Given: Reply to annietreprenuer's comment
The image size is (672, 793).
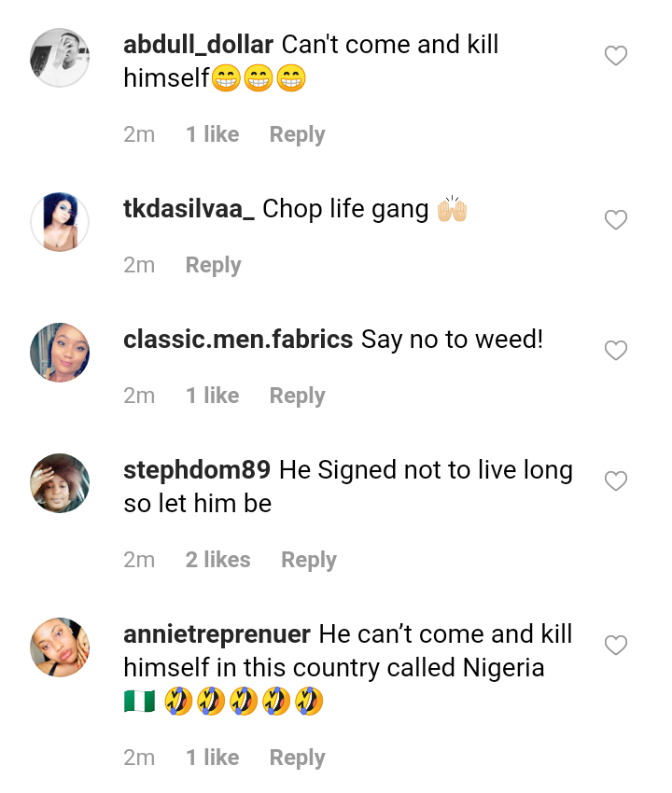Looking at the screenshot, I should coord(297,758).
